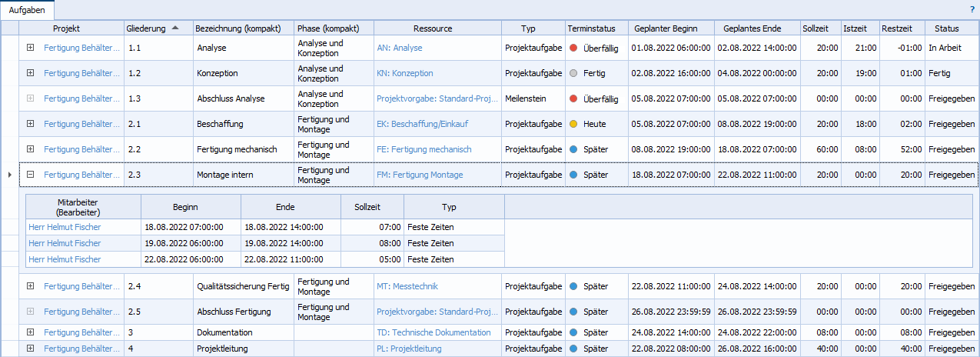This screenshot has height=357, width=980.
Task: Click blue Später dot for Fertigung mechanisch
Action: click(573, 149)
